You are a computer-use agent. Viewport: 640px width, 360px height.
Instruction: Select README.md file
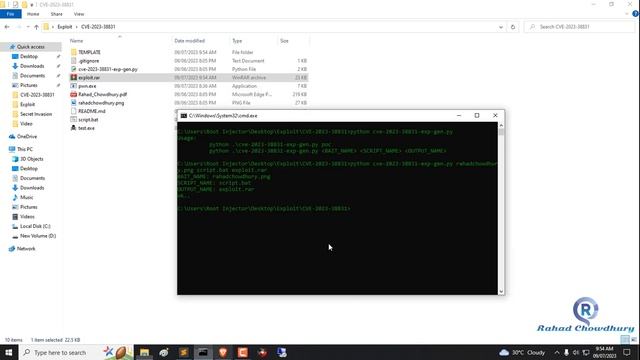tap(92, 111)
